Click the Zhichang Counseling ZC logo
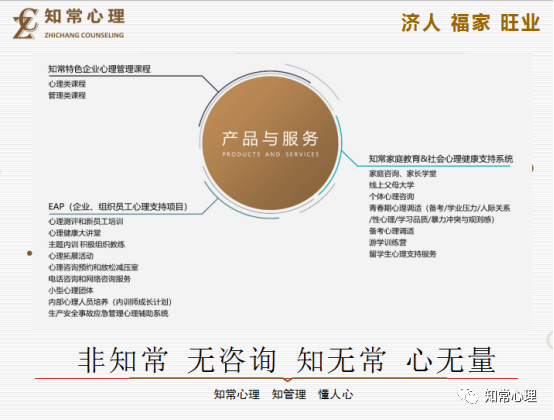The height and width of the screenshot is (420, 554). pyautogui.click(x=25, y=24)
